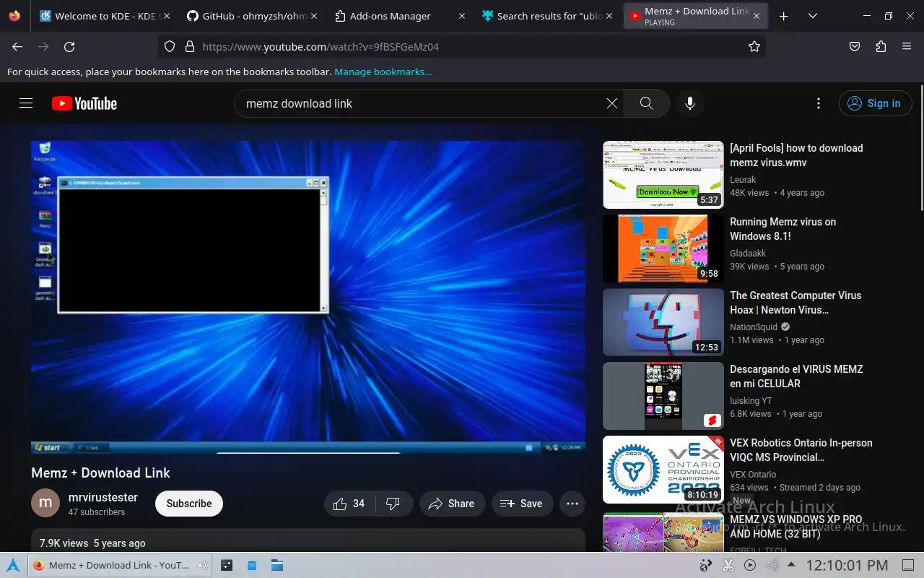Open Save to Pocket
Screen dimensions: 924x578
[x=855, y=46]
